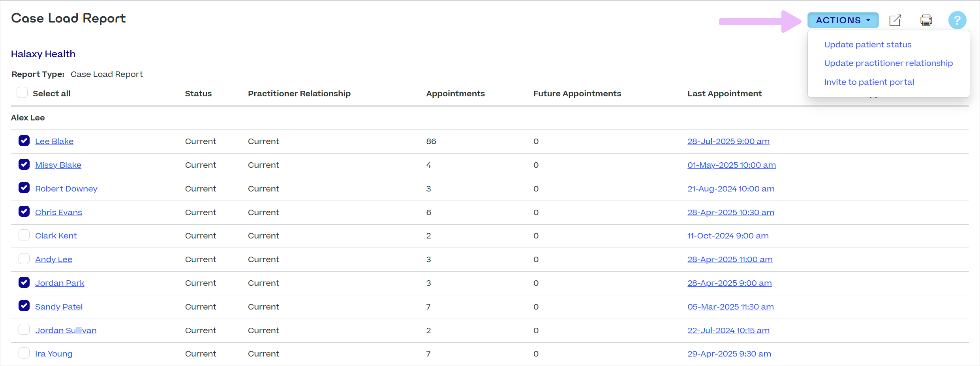
Task: Open the Chris Evans patient profile
Action: point(58,212)
